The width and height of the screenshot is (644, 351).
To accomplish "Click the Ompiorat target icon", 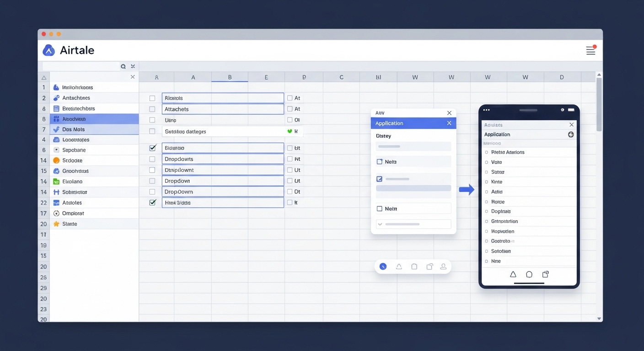I will [x=56, y=213].
